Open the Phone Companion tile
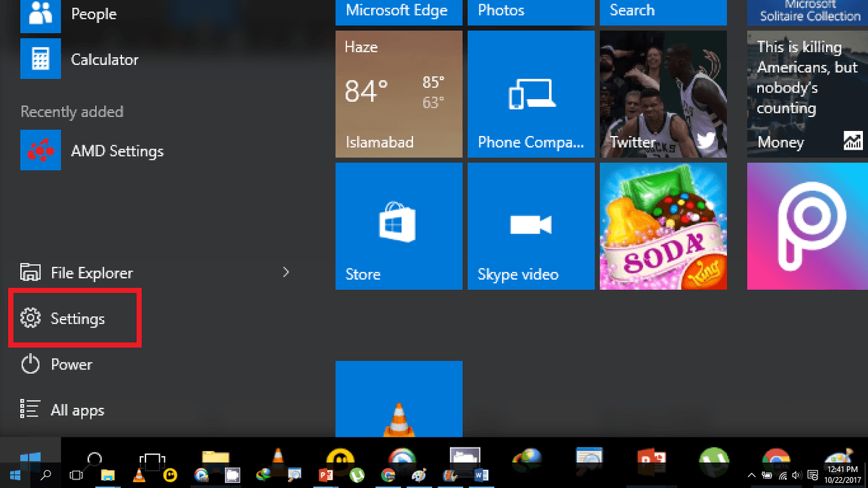 tap(530, 94)
